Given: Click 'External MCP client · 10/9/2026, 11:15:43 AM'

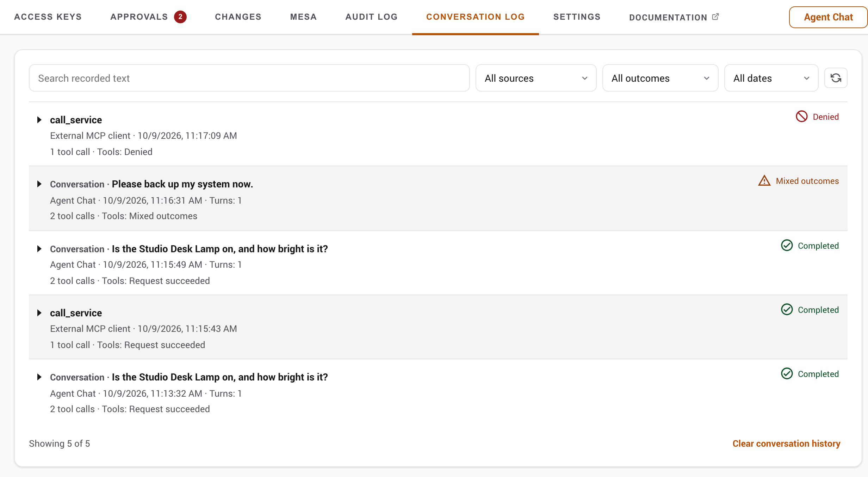Looking at the screenshot, I should click(x=143, y=329).
